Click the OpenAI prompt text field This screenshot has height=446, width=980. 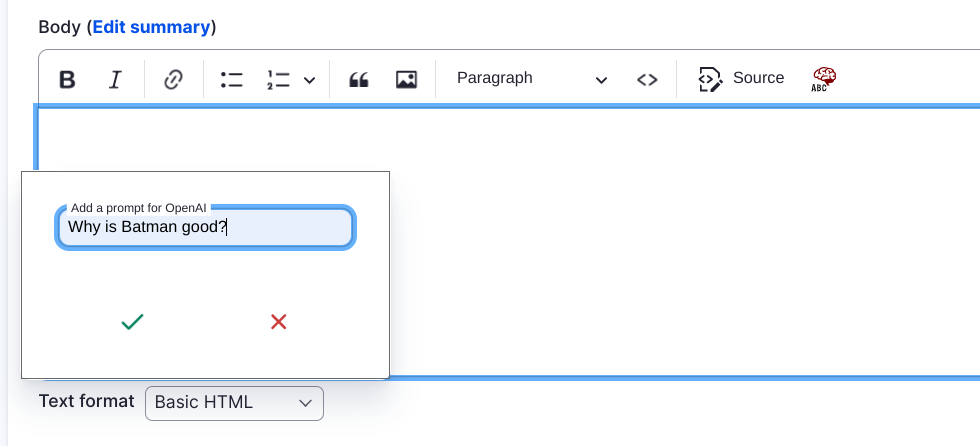click(x=205, y=228)
